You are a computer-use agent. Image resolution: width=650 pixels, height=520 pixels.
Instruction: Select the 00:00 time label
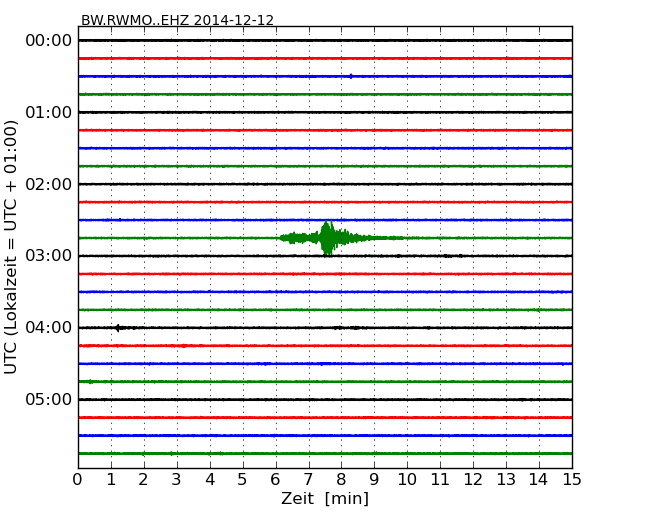tap(49, 41)
